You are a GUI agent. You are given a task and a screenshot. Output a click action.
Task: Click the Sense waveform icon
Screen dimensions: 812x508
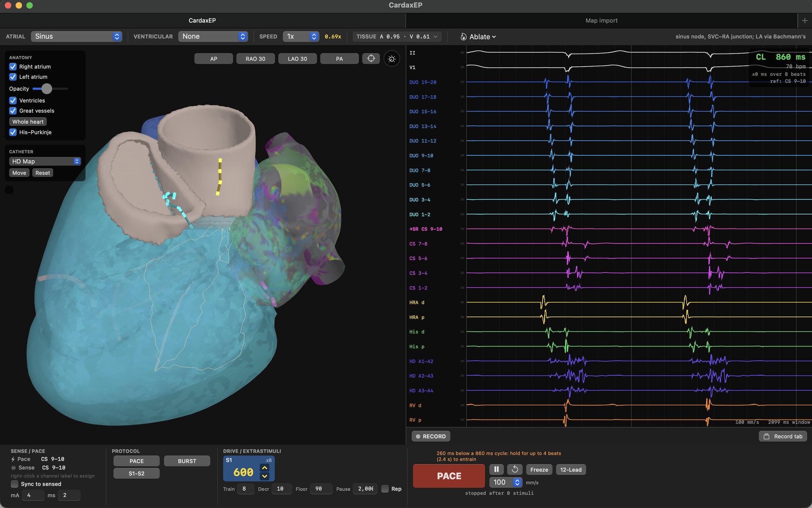tap(13, 468)
